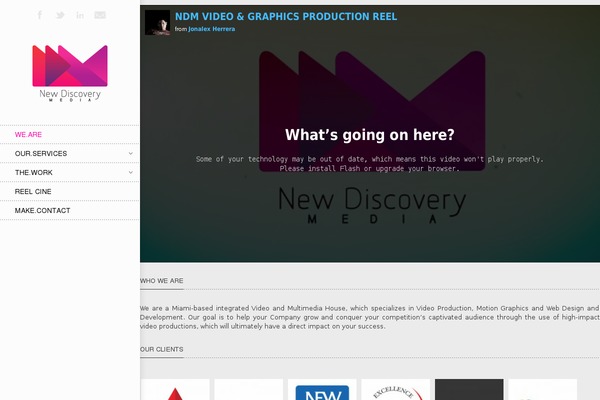
Task: Click the New Discovery Media sidebar logo
Action: (70, 73)
